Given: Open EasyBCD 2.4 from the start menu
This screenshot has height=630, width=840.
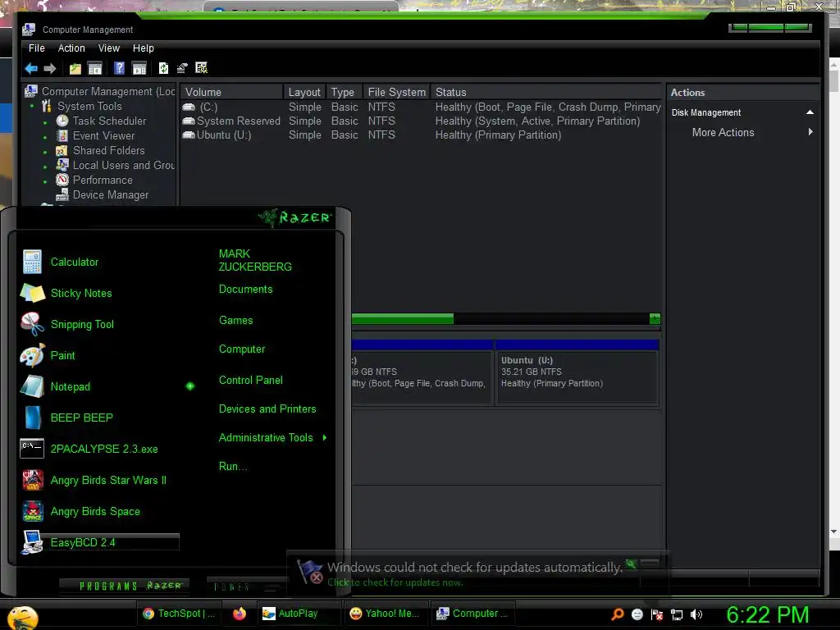Looking at the screenshot, I should coord(83,542).
